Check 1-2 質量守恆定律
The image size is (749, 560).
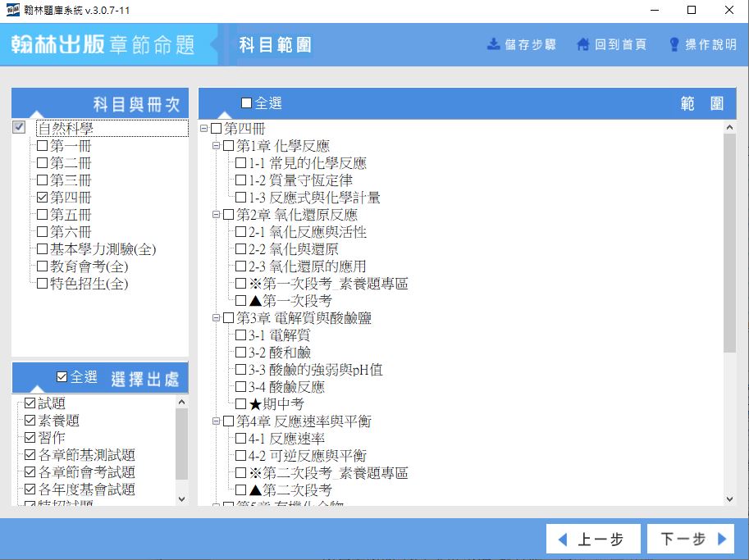click(240, 180)
